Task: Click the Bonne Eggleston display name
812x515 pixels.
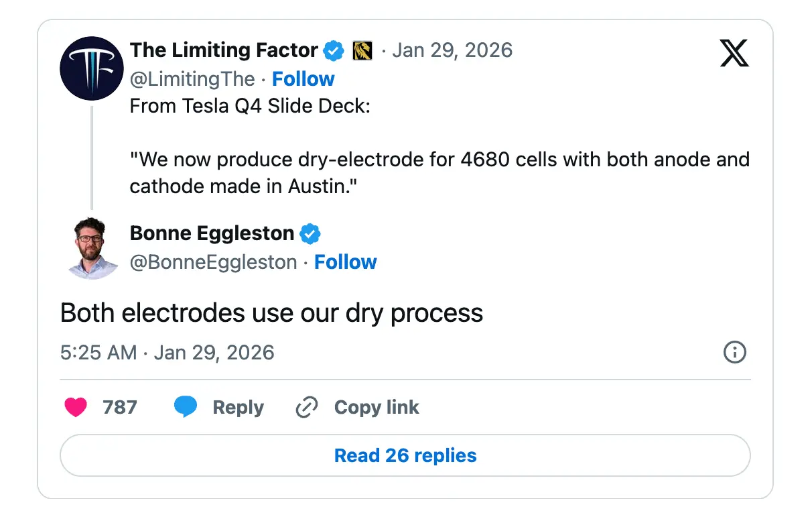Action: (x=212, y=233)
